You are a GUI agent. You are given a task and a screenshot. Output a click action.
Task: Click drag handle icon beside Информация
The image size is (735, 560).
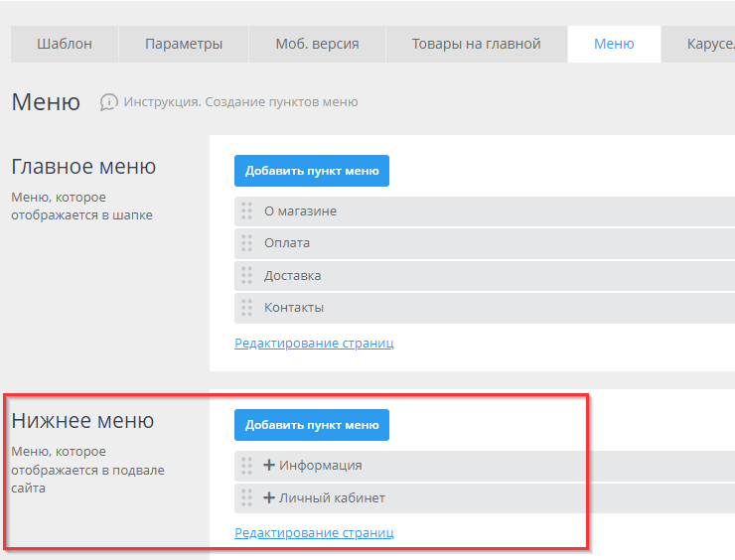pyautogui.click(x=246, y=466)
